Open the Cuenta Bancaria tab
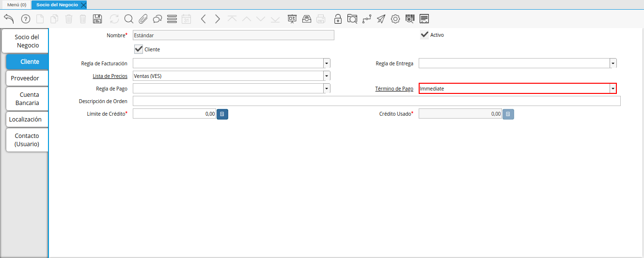Viewport: 644px width, 258px height. [27, 99]
